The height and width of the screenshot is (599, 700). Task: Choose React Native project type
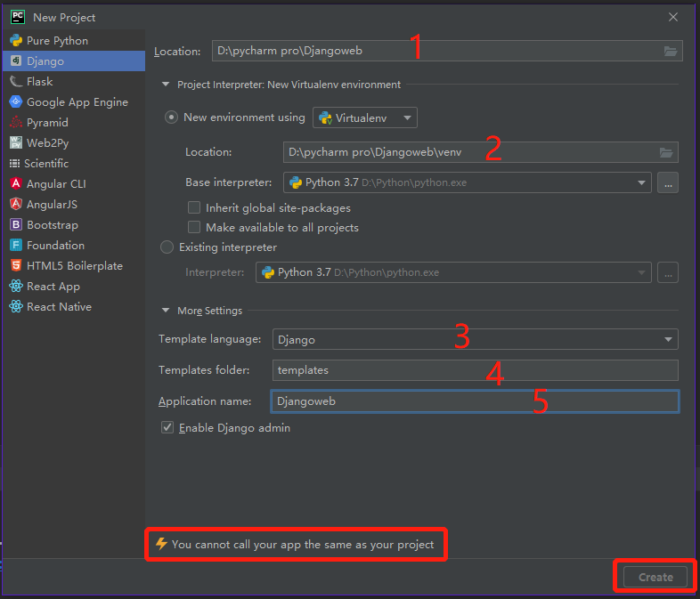pos(74,307)
